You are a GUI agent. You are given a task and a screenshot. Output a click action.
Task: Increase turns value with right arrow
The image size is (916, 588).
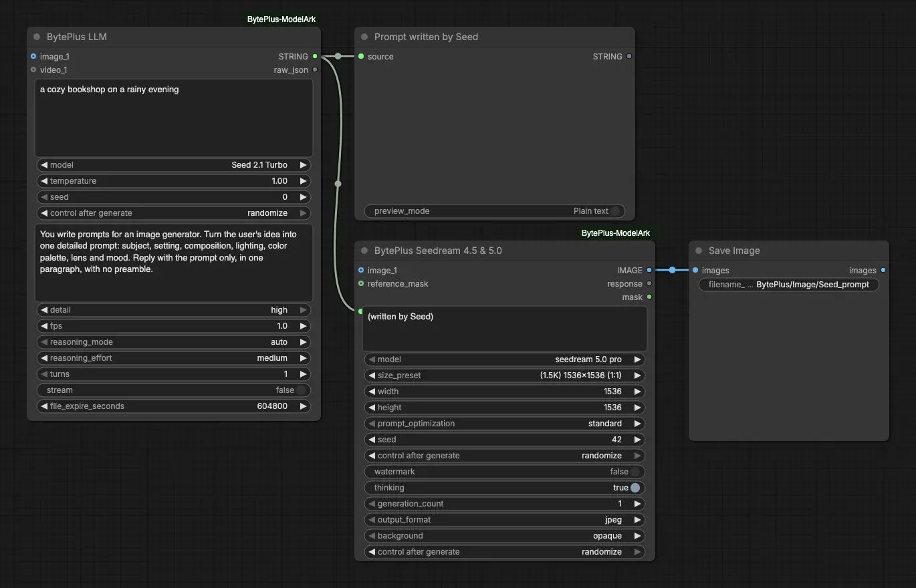pyautogui.click(x=303, y=374)
